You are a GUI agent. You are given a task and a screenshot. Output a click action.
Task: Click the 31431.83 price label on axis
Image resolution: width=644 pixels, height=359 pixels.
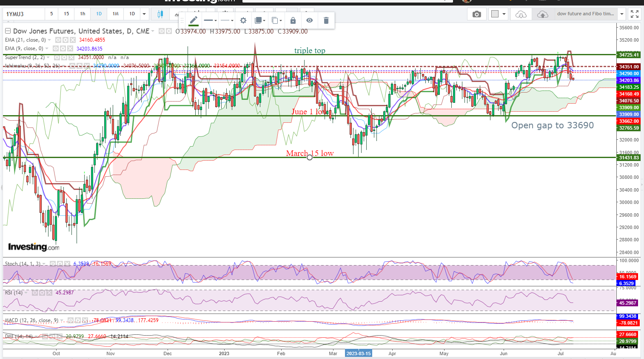pyautogui.click(x=629, y=158)
